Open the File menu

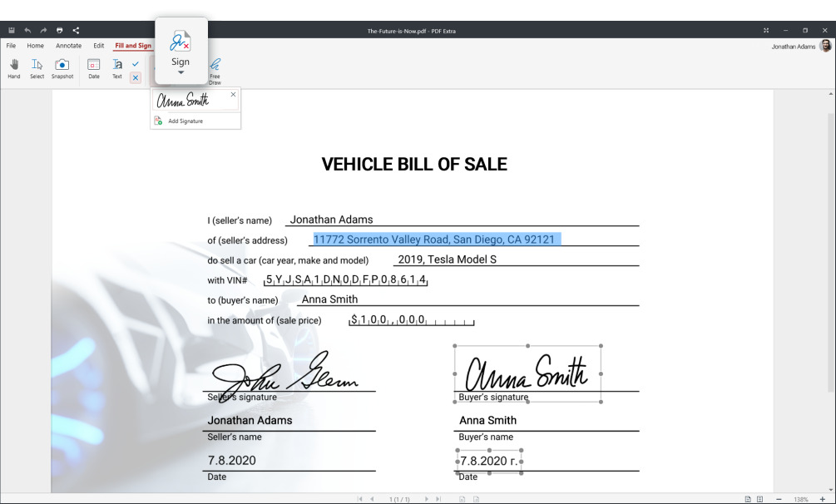click(x=11, y=46)
